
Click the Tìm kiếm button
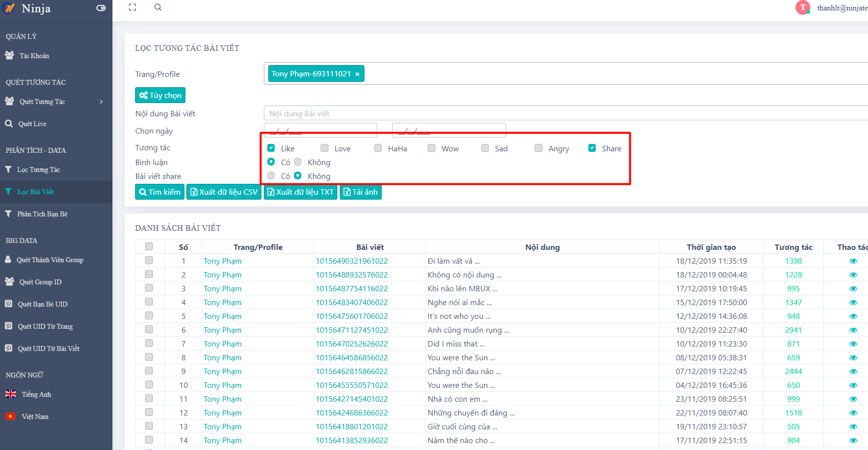point(160,192)
